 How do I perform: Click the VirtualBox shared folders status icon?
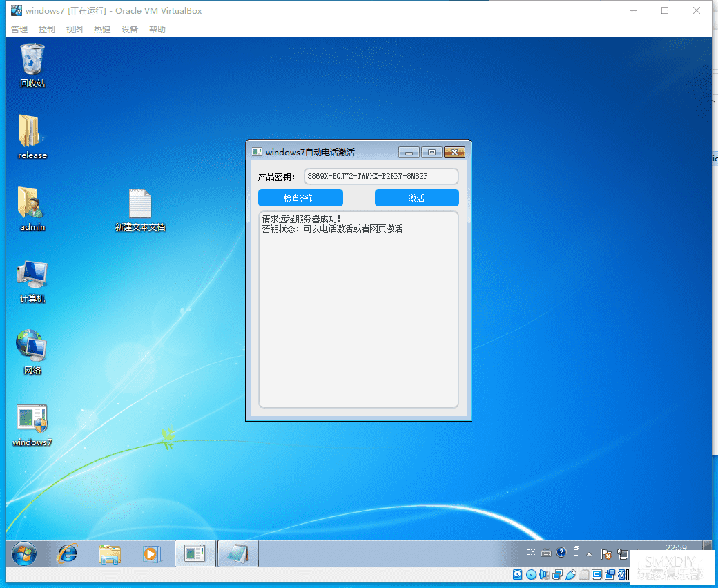[x=584, y=575]
